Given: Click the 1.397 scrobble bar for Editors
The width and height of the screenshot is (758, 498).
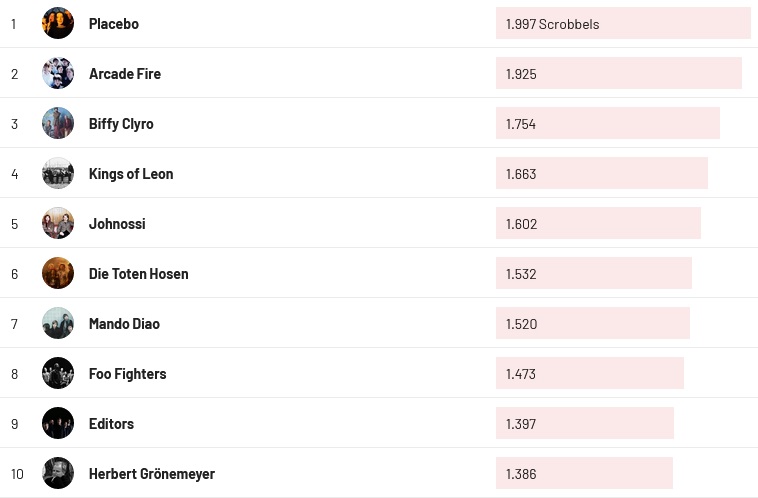Looking at the screenshot, I should 584,423.
